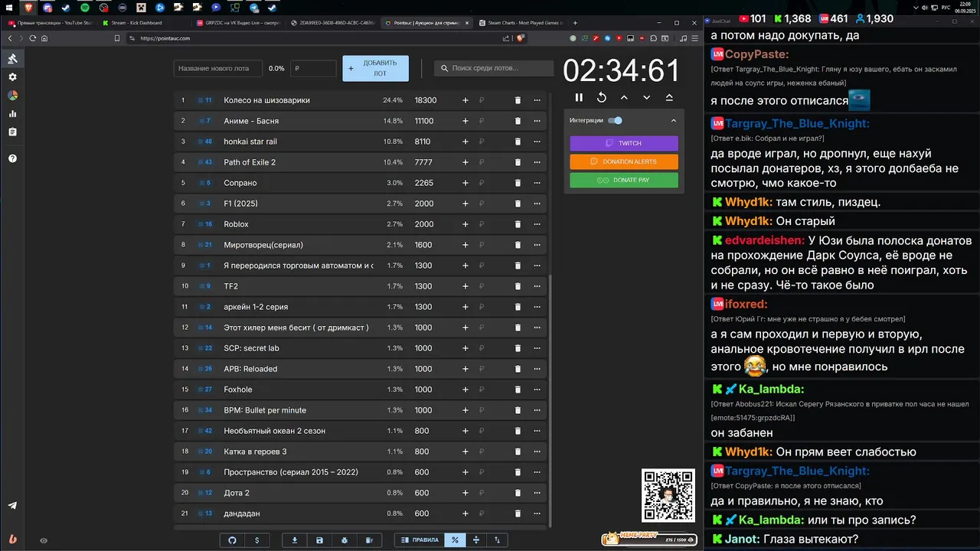Viewport: 980px width, 551px height.
Task: Click the bug icon in bottom toolbar
Action: coord(344,540)
